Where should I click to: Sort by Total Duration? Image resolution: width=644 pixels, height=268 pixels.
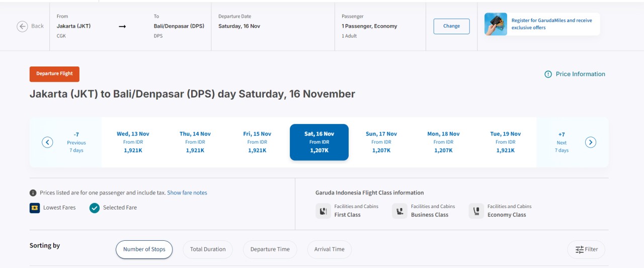208,249
